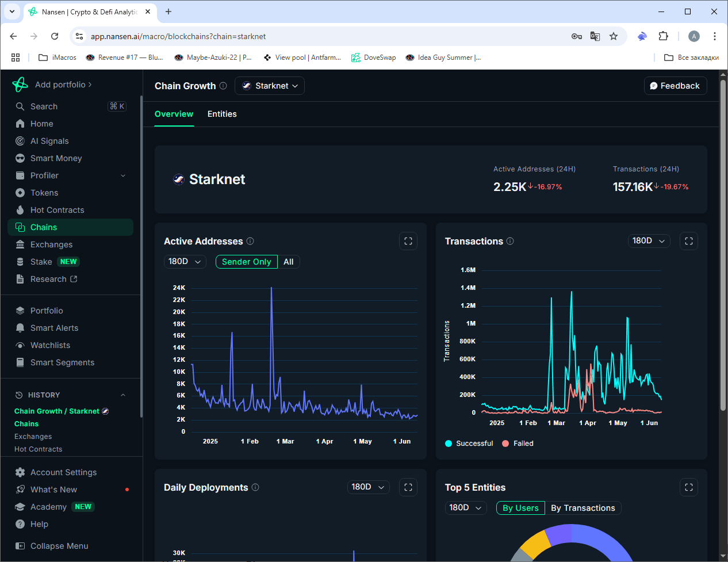Image resolution: width=728 pixels, height=562 pixels.
Task: Expand Transactions chart to fullscreen
Action: tap(689, 241)
